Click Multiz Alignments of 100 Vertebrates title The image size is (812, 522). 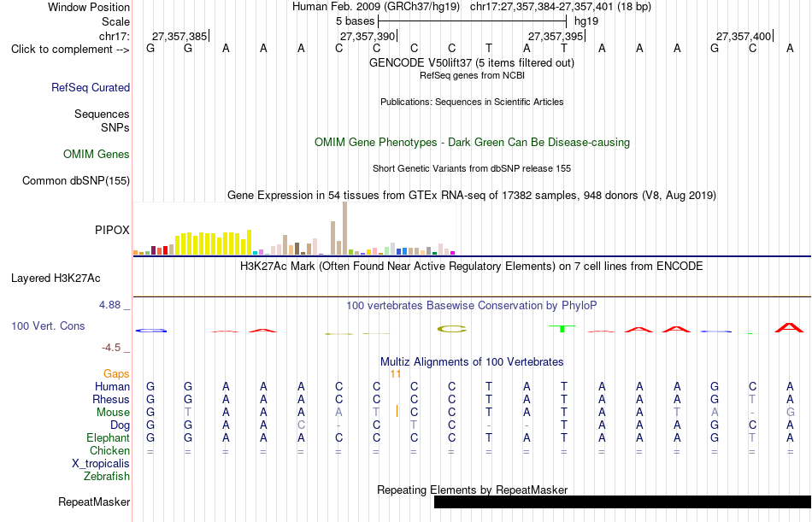(x=472, y=362)
